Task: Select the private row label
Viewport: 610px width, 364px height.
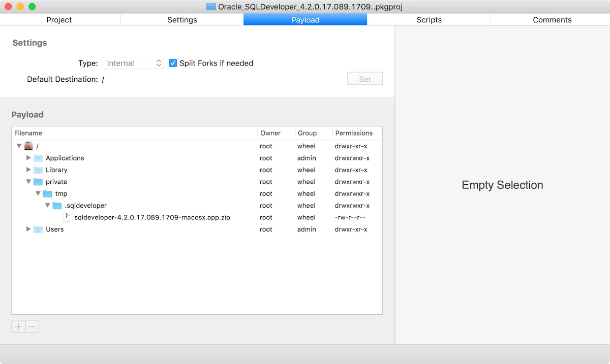Action: [56, 182]
